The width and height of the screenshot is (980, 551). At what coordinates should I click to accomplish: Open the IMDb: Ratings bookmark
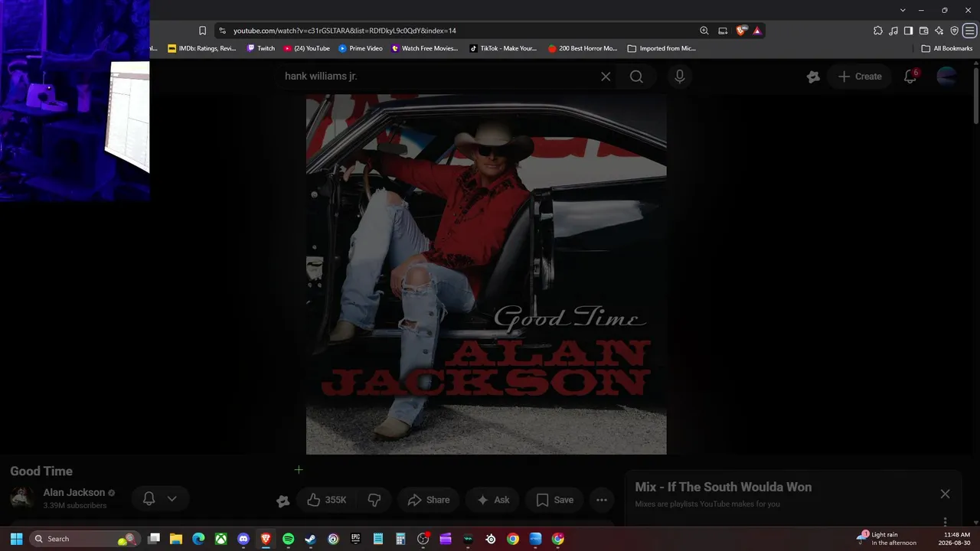pos(202,48)
